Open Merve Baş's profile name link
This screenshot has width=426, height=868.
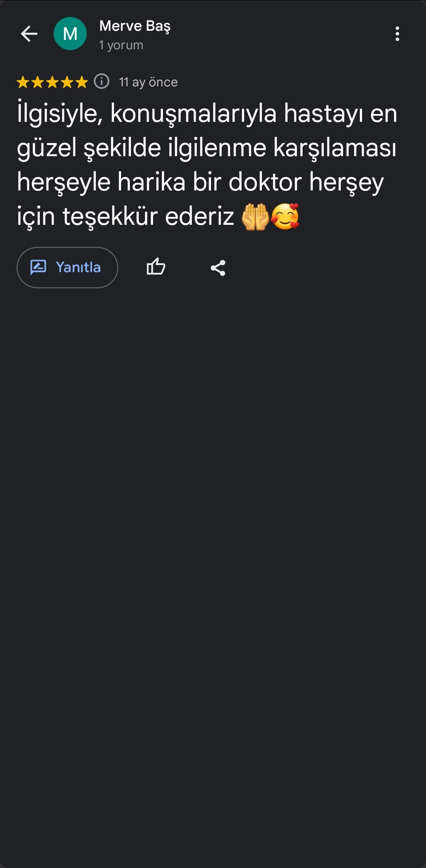[x=135, y=26]
